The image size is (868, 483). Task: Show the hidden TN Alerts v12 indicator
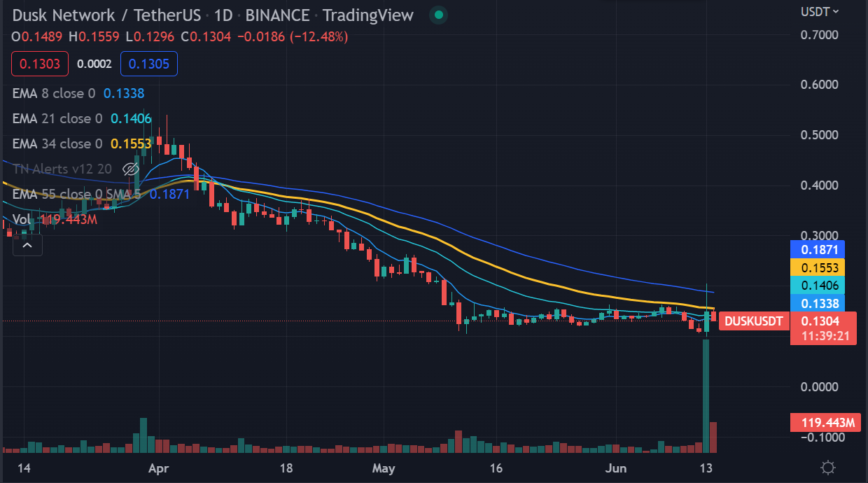[x=130, y=169]
